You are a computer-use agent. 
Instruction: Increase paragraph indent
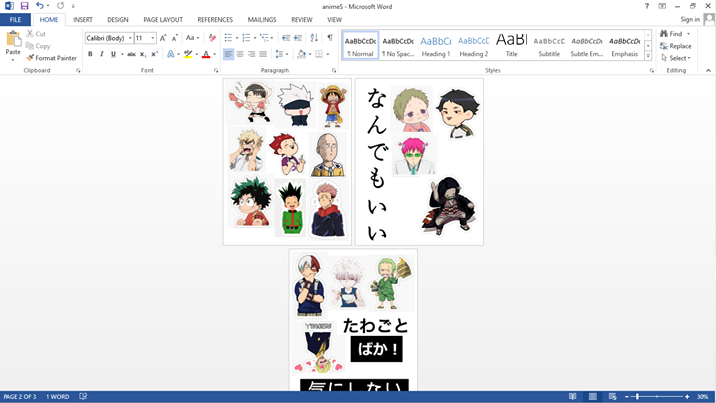coord(298,38)
